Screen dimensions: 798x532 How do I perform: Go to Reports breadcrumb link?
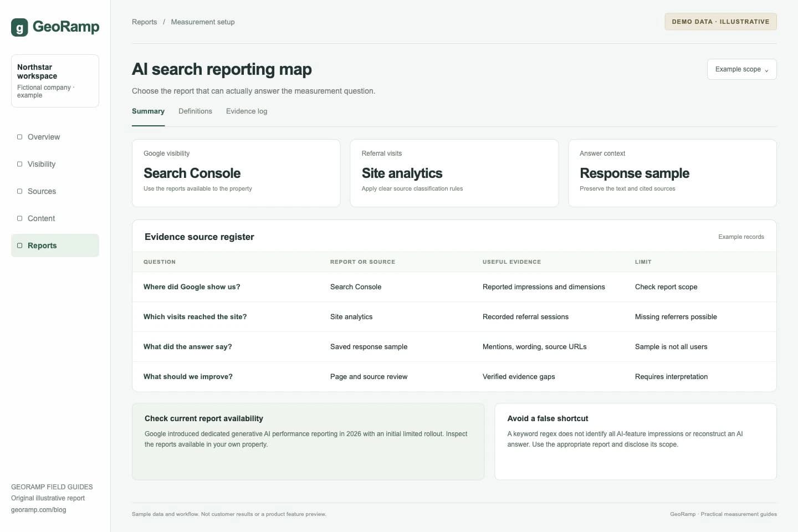coord(144,22)
